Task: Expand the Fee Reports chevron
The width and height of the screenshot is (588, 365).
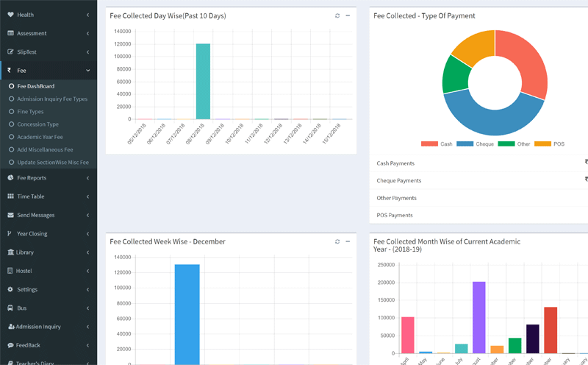Action: (x=87, y=177)
